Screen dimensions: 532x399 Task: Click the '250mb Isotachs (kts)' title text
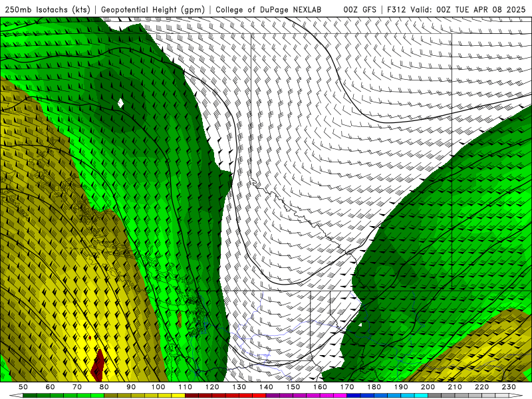[47, 10]
